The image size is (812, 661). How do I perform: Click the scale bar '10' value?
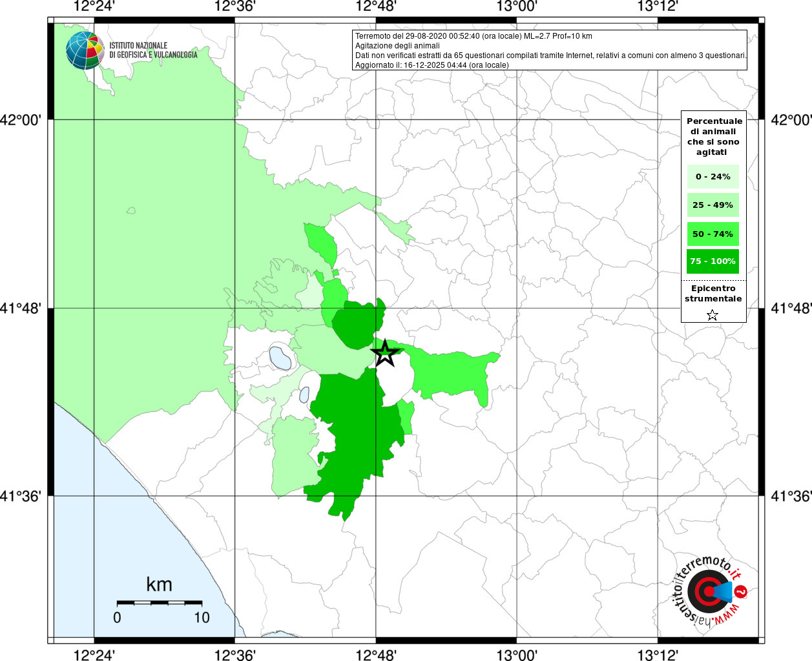pos(202,618)
